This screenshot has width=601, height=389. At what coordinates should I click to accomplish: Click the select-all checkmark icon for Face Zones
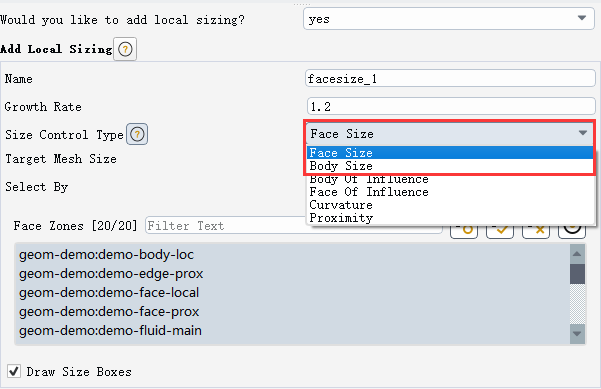[x=500, y=230]
